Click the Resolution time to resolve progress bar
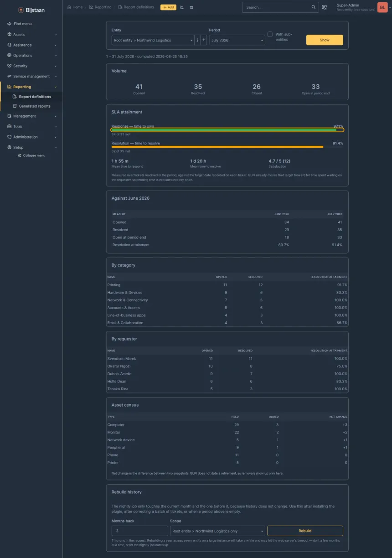 (227, 147)
